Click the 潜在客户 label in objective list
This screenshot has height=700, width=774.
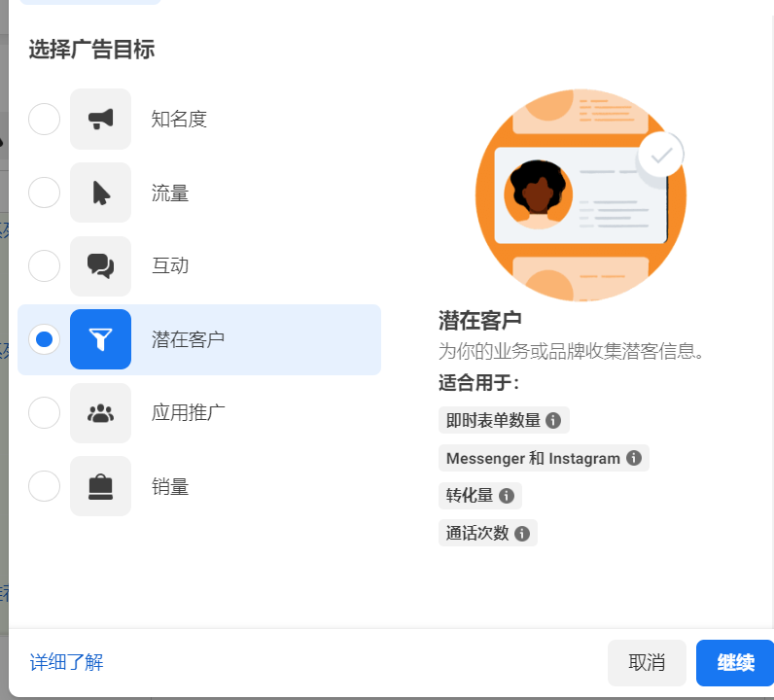click(188, 339)
